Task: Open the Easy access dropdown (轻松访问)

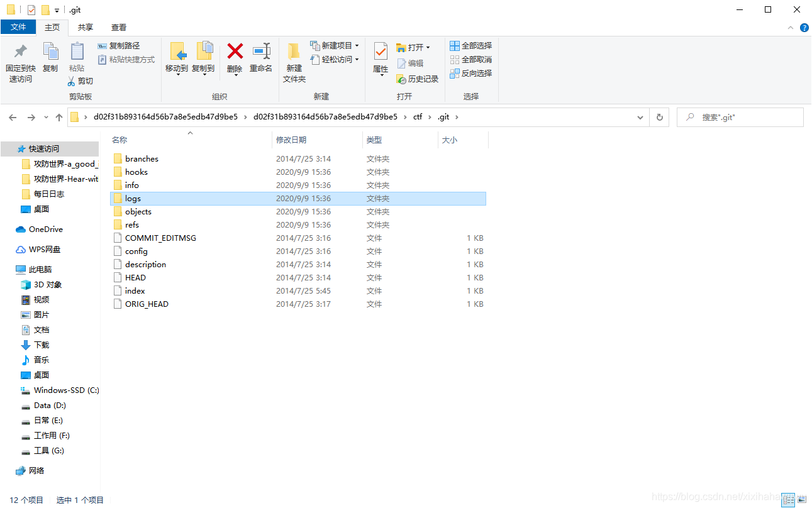Action: [335, 60]
